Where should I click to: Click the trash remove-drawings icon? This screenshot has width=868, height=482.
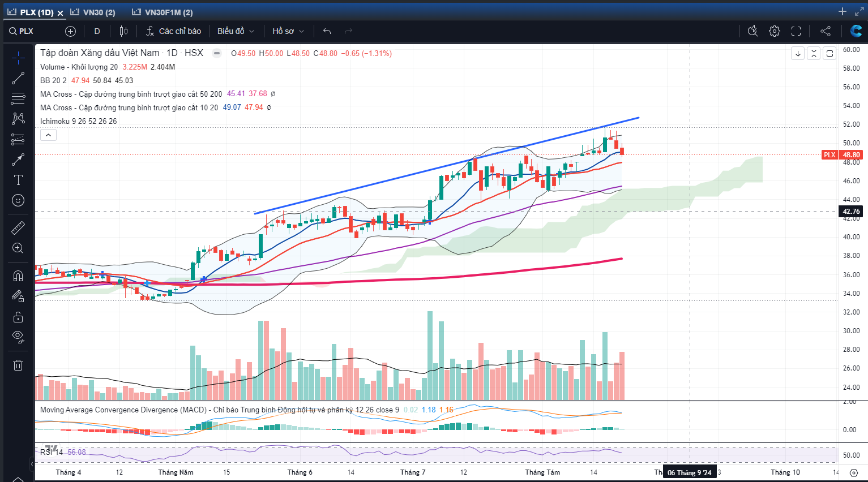coord(18,365)
